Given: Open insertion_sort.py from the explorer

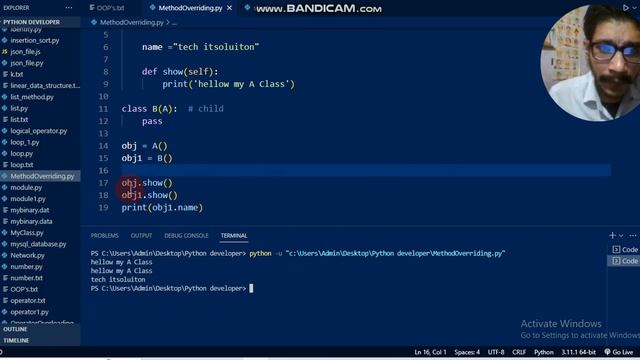Looking at the screenshot, I should click(35, 40).
